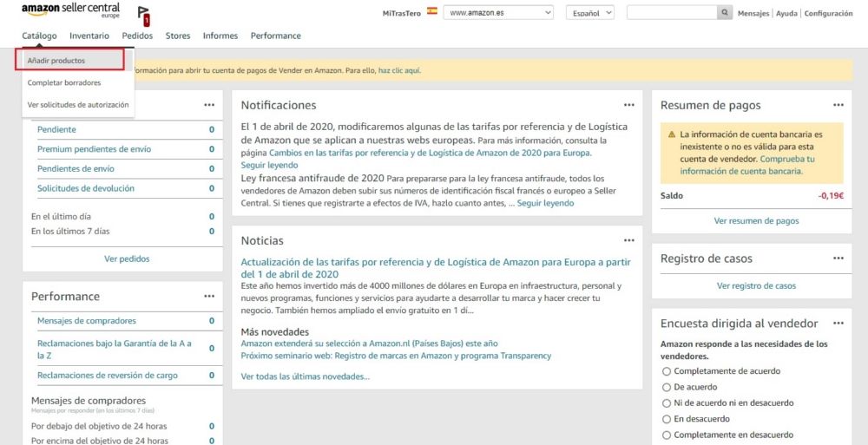
Task: Click 'Comprueba tu información de cuenta bancaria' link
Action: click(747, 165)
